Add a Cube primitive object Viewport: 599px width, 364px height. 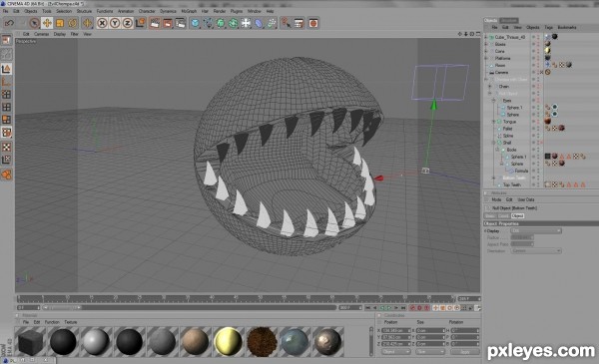click(x=196, y=23)
